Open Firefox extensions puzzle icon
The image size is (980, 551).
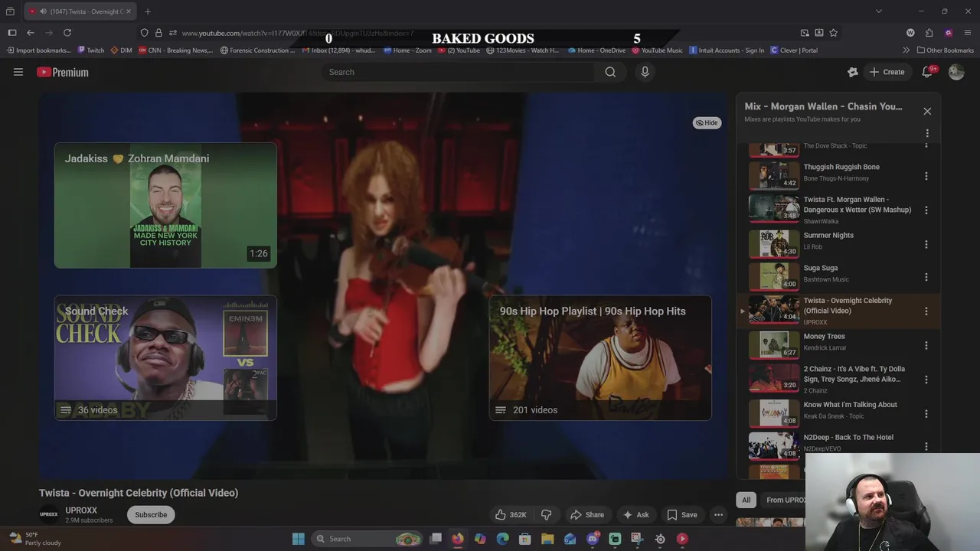click(929, 33)
